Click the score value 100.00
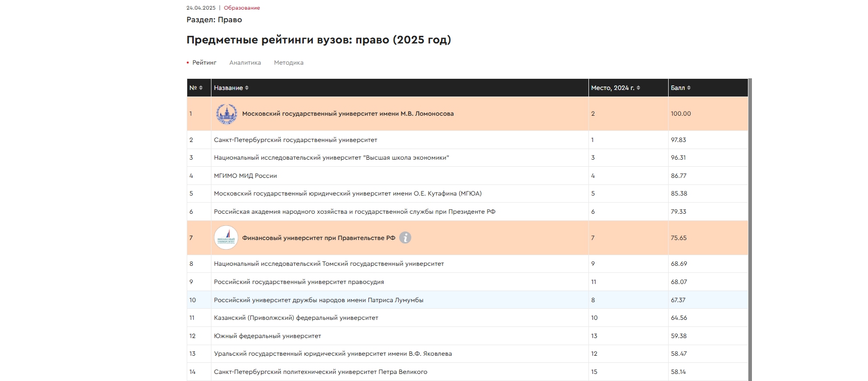Image resolution: width=868 pixels, height=381 pixels. point(681,114)
